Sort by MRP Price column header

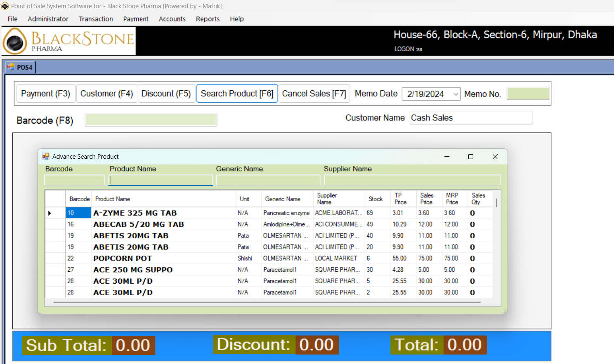pyautogui.click(x=455, y=199)
